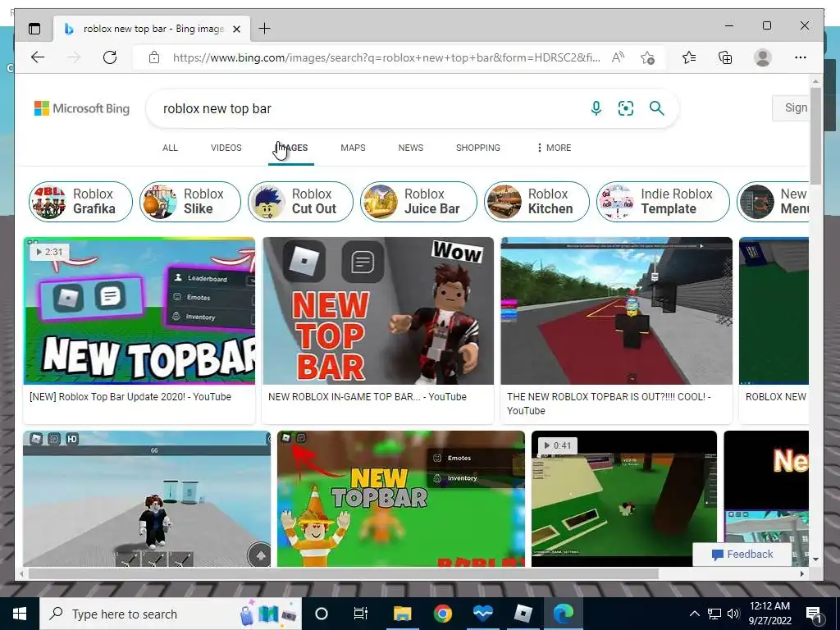Switch to the SHOPPING tab
840x630 pixels.
click(478, 148)
